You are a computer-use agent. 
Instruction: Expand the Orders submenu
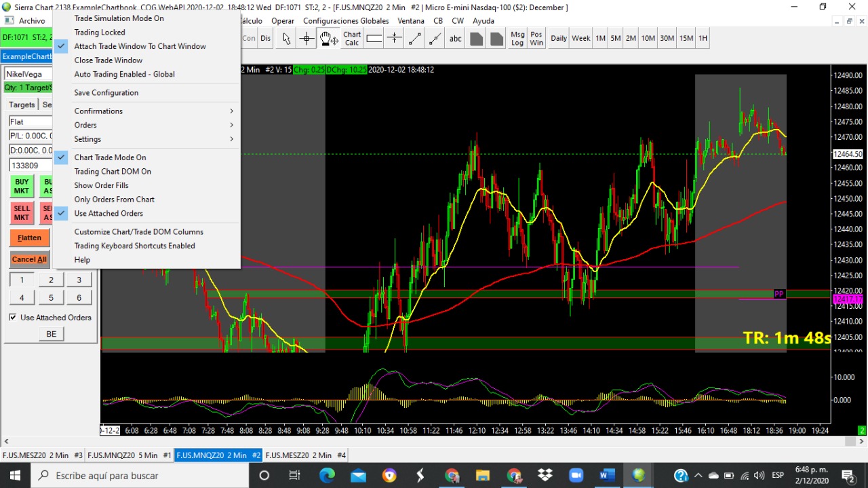tap(85, 125)
